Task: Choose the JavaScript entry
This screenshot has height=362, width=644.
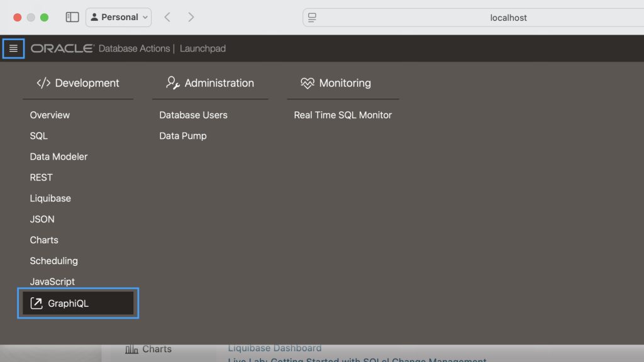Action: coord(52,282)
